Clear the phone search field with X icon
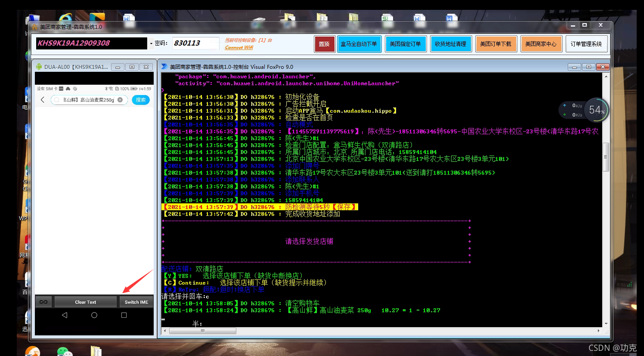This screenshot has height=356, width=644. (120, 100)
